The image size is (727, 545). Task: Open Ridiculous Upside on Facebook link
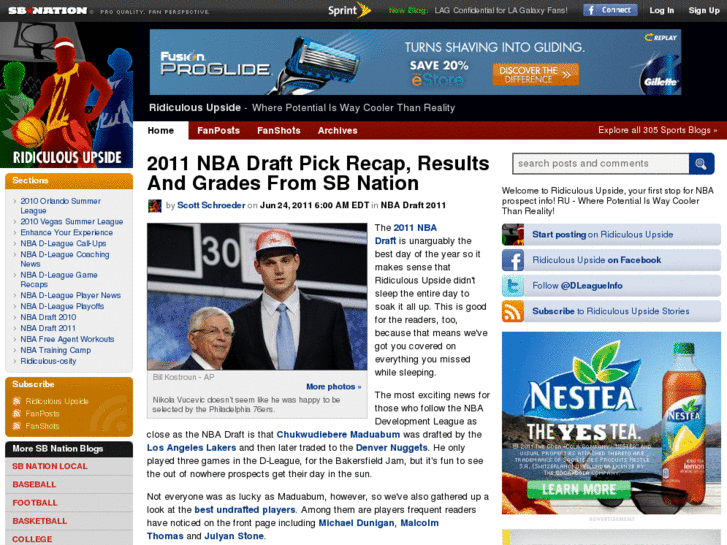(596, 260)
